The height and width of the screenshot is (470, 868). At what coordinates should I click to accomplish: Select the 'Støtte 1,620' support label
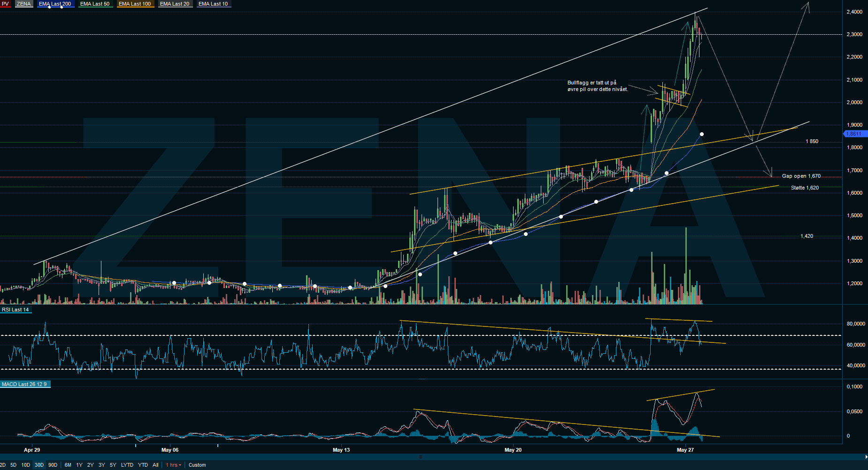805,188
